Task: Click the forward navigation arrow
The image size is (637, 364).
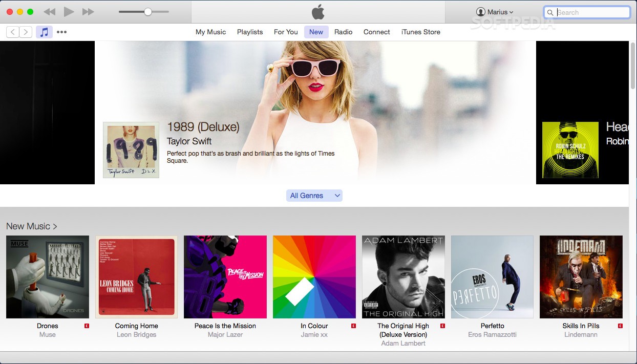Action: coord(26,31)
